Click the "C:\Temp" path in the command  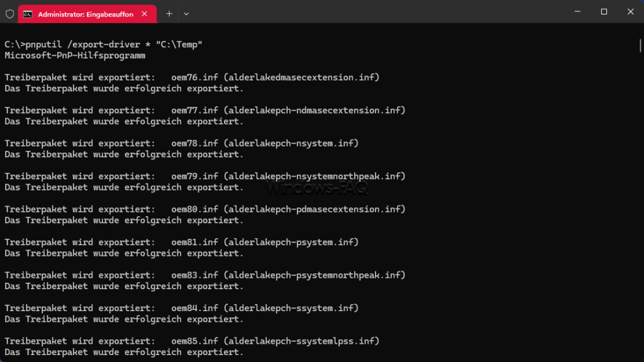coord(179,45)
